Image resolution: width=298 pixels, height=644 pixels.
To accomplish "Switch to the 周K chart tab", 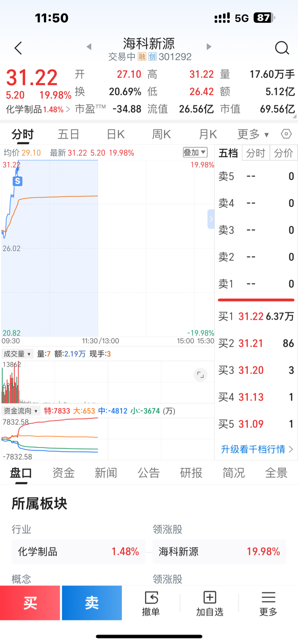I will (161, 134).
